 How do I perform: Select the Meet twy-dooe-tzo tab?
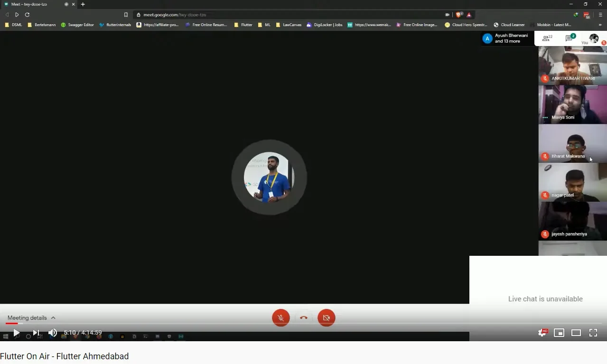39,4
